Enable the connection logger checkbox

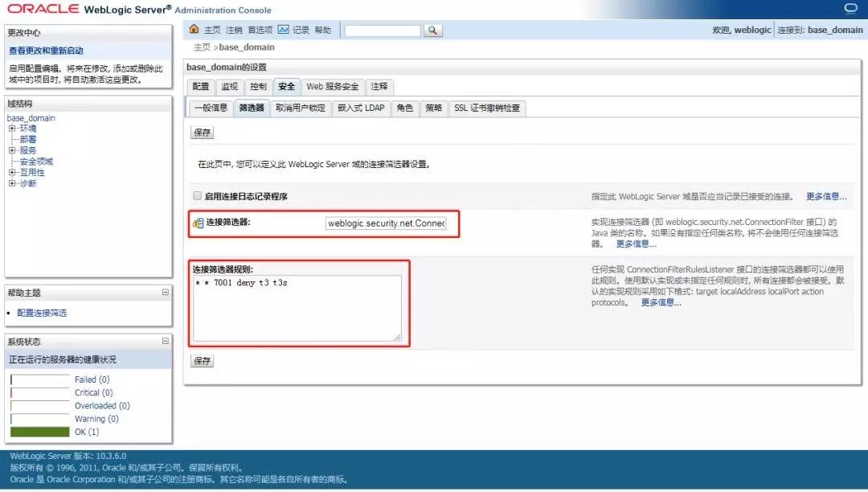tap(197, 195)
